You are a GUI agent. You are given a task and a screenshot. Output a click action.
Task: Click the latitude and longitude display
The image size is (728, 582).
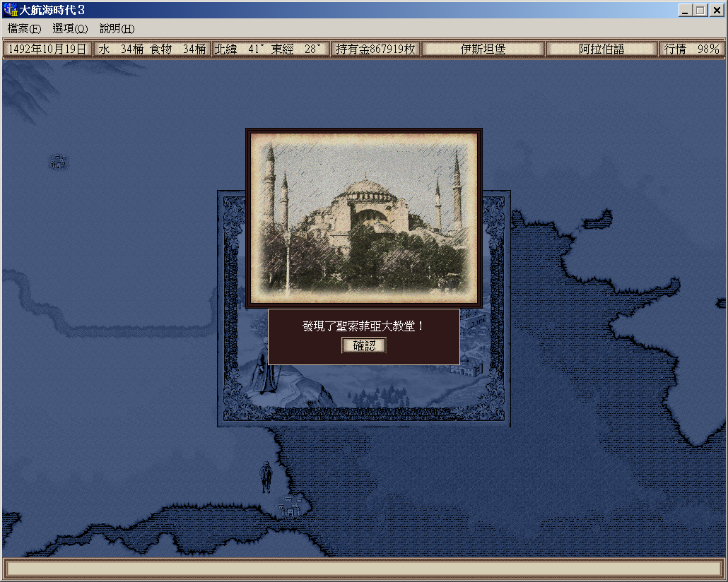point(271,49)
